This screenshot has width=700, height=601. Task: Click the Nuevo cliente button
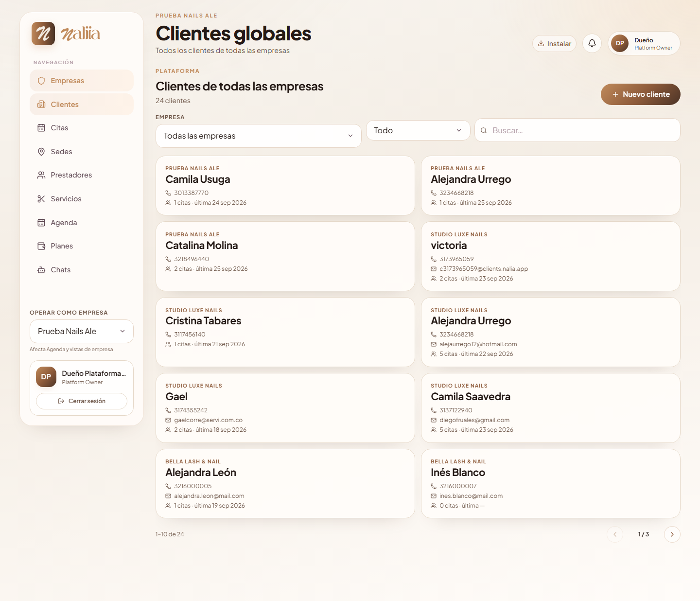[x=641, y=94]
